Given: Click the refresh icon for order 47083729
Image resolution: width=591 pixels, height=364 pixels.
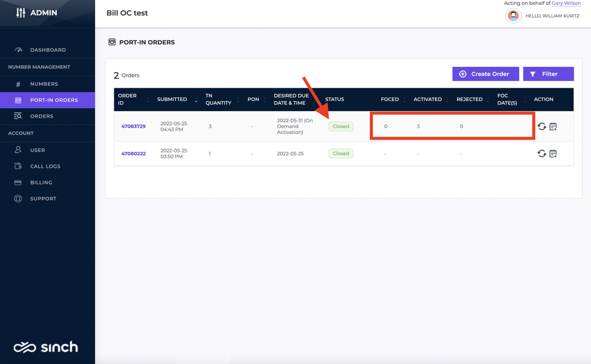Looking at the screenshot, I should click(542, 126).
